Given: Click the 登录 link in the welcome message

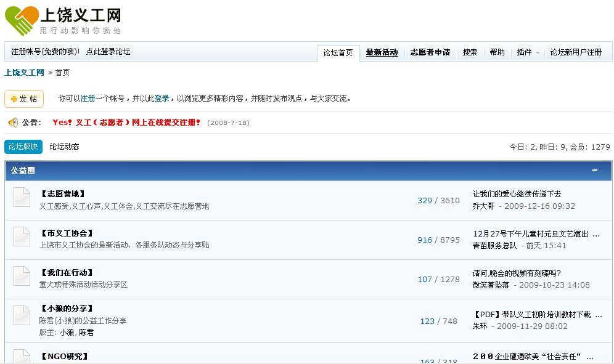Looking at the screenshot, I should [162, 99].
